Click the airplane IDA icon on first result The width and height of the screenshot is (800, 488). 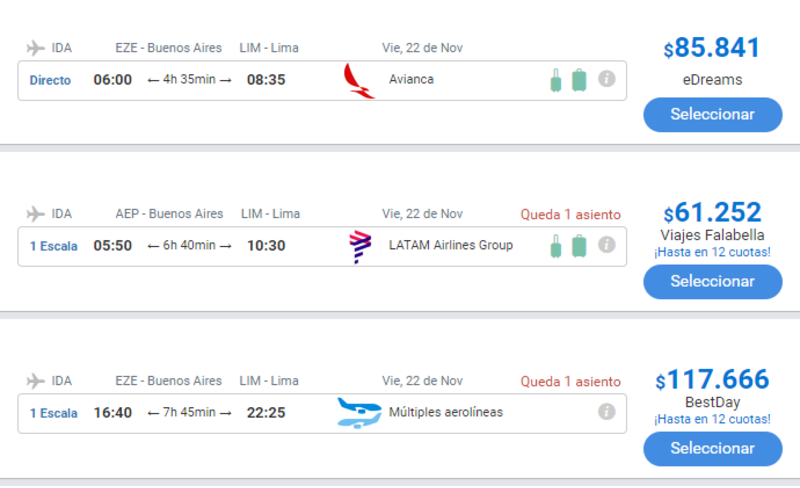pyautogui.click(x=36, y=48)
